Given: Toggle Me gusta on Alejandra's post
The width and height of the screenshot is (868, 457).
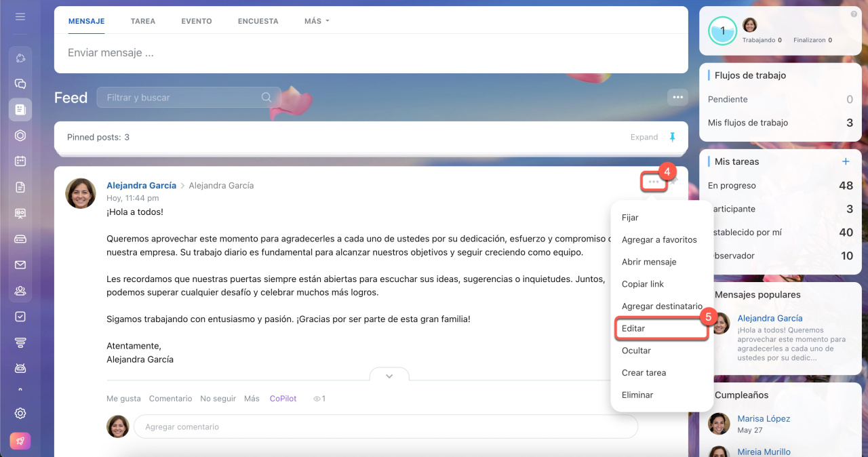Looking at the screenshot, I should (x=123, y=399).
